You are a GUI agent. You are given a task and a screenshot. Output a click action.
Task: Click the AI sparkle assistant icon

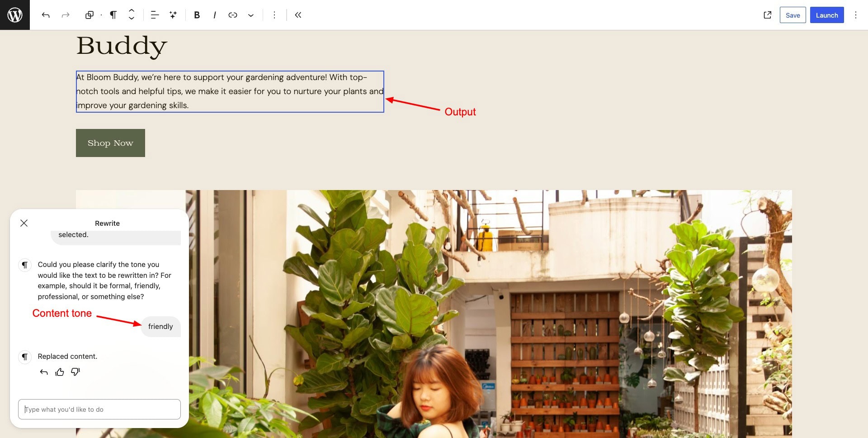pos(173,15)
